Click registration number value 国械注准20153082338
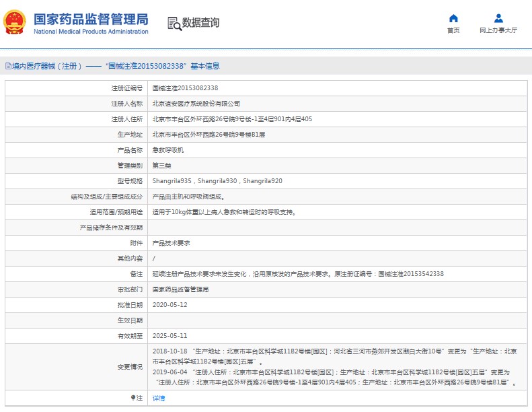The image size is (532, 412). tap(185, 88)
